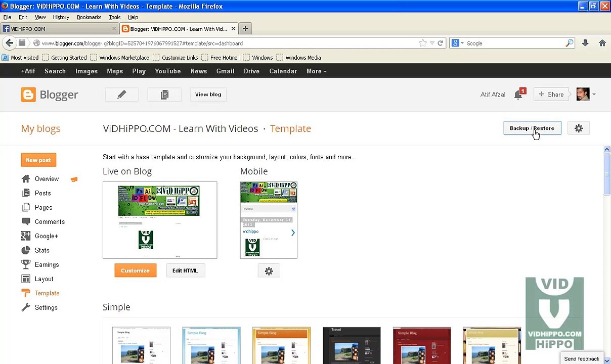Click the Template paint roller icon
Screen dimensions: 611x364
point(26,293)
